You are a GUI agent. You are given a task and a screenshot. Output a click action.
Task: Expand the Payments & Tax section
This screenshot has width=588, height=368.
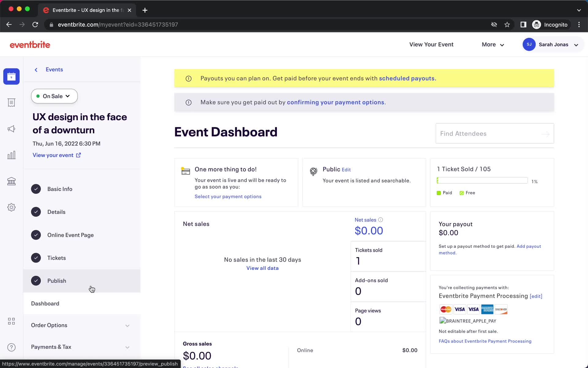point(81,347)
